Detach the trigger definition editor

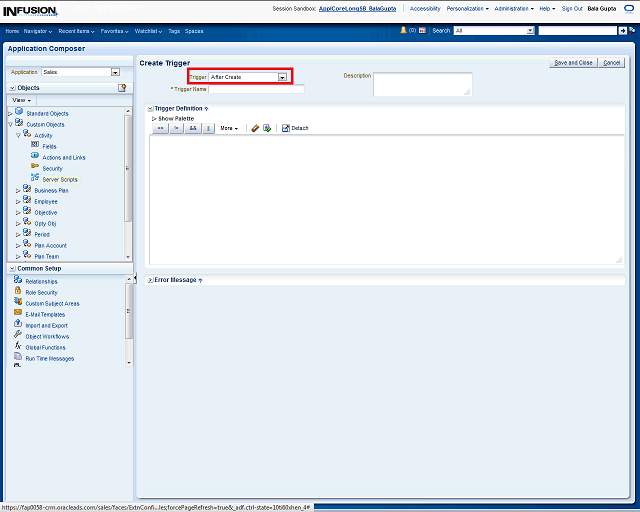295,128
